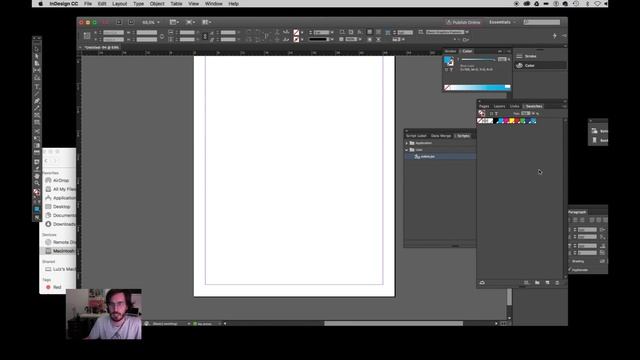Select the Type tool
This screenshot has width=640, height=360.
(x=37, y=87)
